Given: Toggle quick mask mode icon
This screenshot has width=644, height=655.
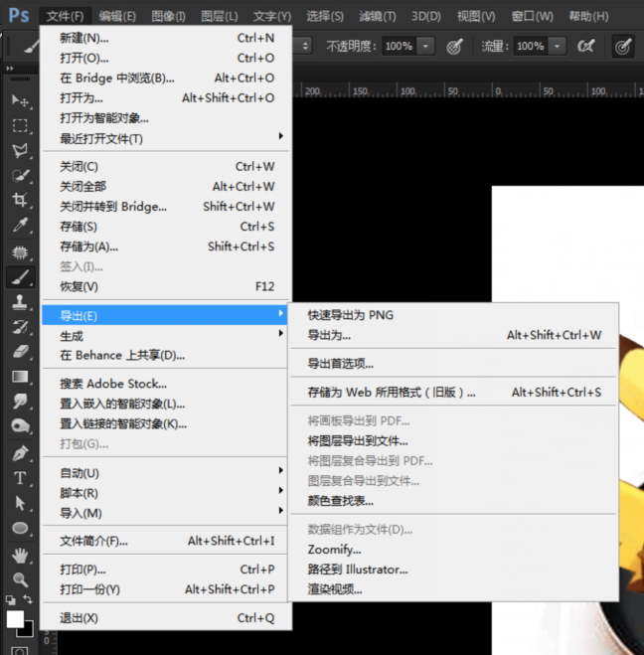Looking at the screenshot, I should coord(20,650).
